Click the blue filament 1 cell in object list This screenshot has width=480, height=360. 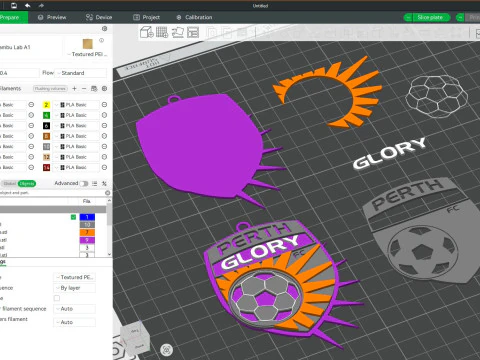coord(87,217)
